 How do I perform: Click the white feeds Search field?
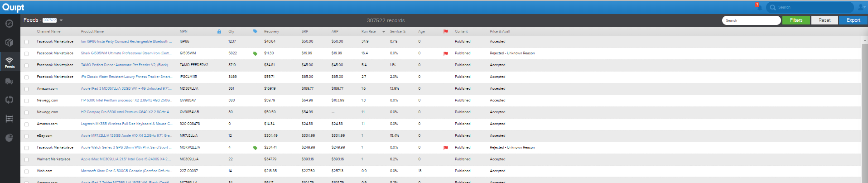pos(751,20)
